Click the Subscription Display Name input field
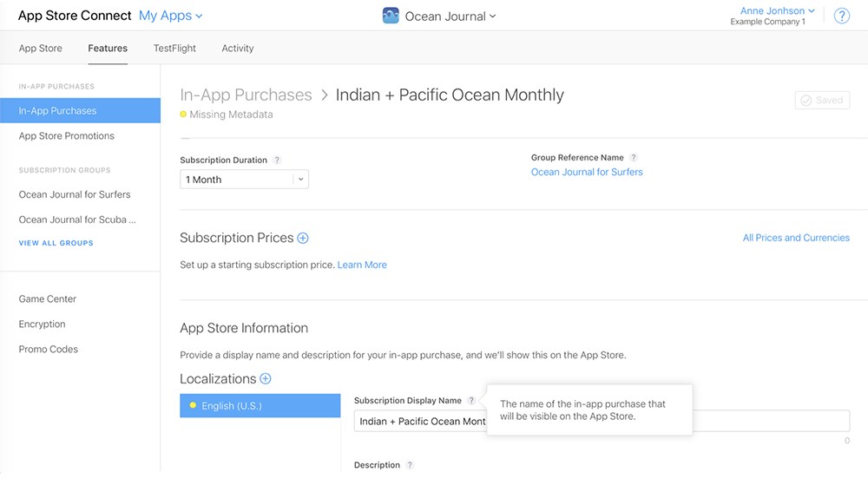The width and height of the screenshot is (868, 485). [602, 421]
